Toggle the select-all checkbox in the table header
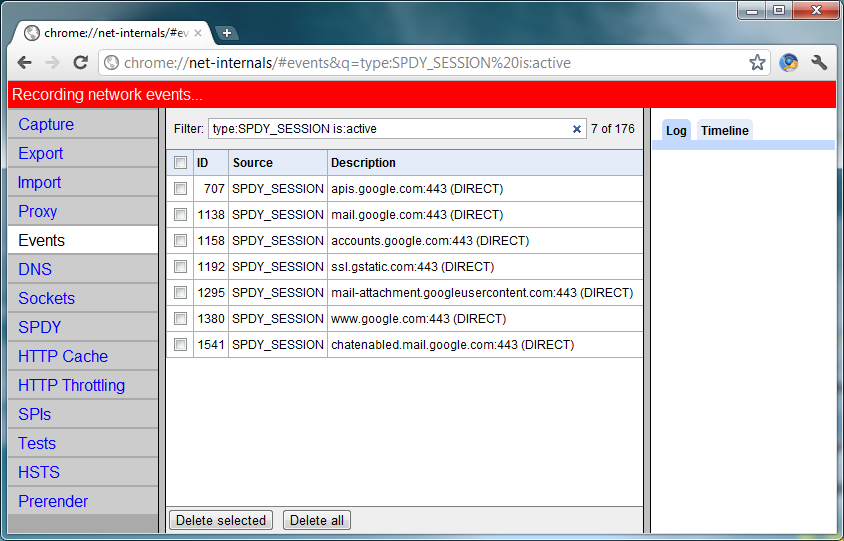Screen dimensions: 844x541 (x=180, y=163)
